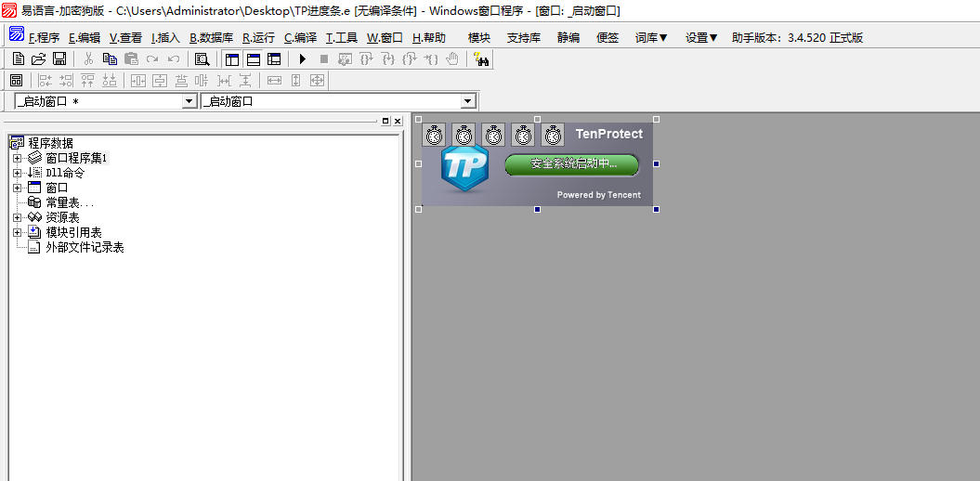Save the project with floppy disk icon

click(59, 59)
